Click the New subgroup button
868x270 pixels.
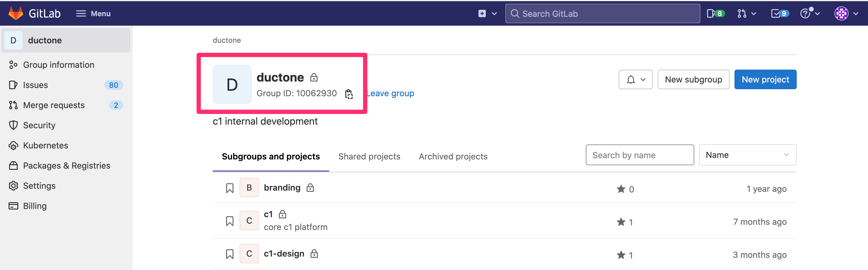click(693, 80)
